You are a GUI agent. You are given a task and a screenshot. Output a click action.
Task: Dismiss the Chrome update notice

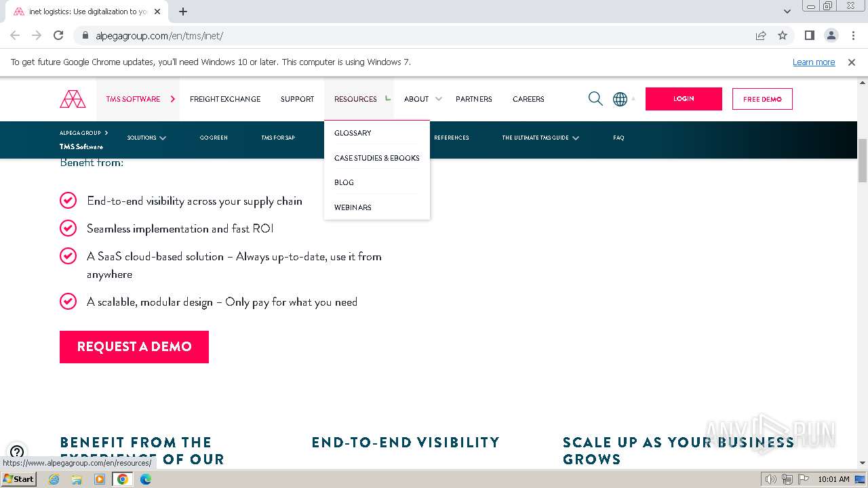[852, 62]
